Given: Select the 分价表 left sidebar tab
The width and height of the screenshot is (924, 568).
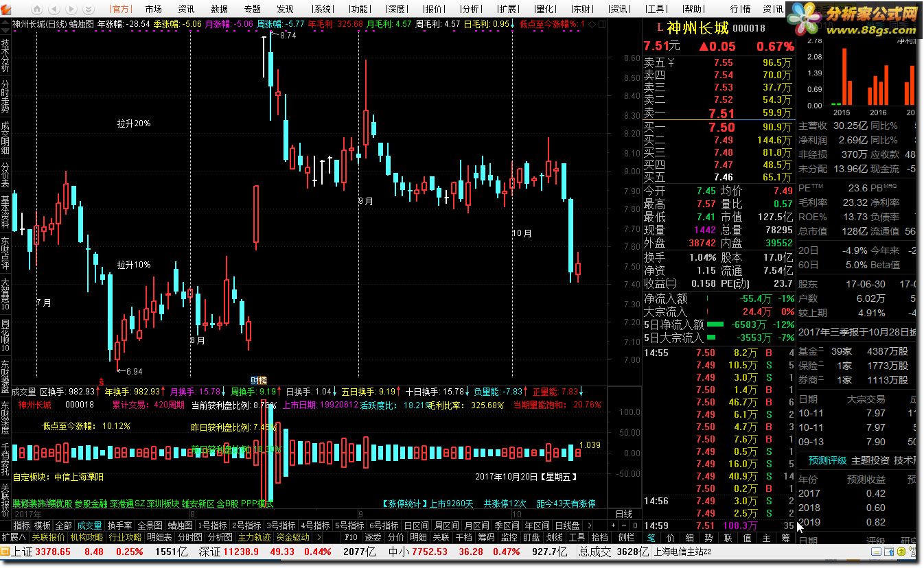Looking at the screenshot, I should (x=5, y=175).
